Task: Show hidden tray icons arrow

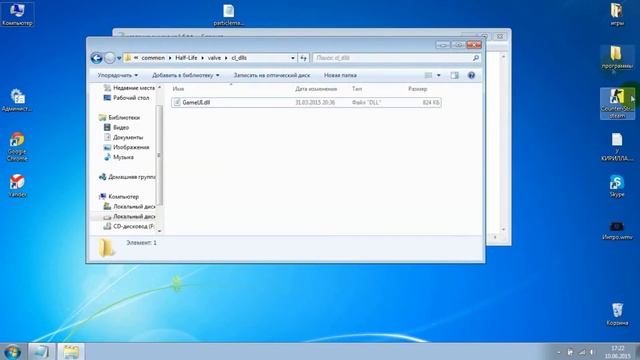Action: pos(558,352)
